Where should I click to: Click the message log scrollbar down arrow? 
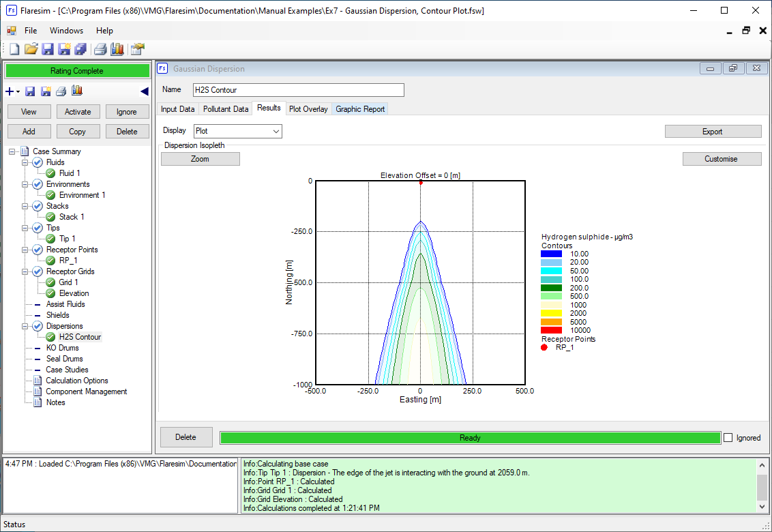click(x=762, y=506)
